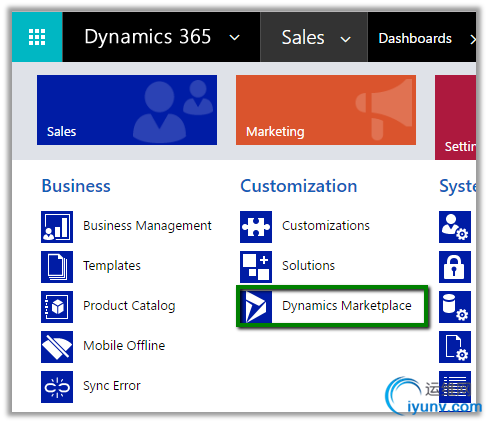Select the red Settings tile

tap(455, 117)
